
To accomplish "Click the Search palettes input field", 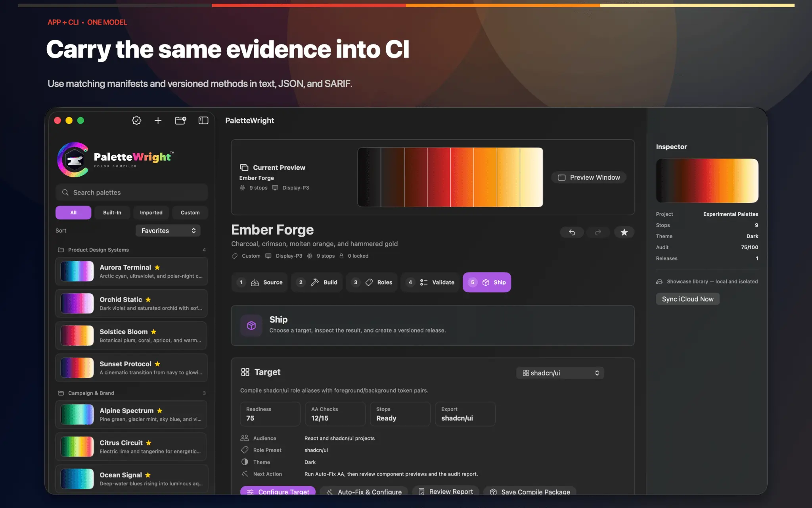I will [x=132, y=192].
